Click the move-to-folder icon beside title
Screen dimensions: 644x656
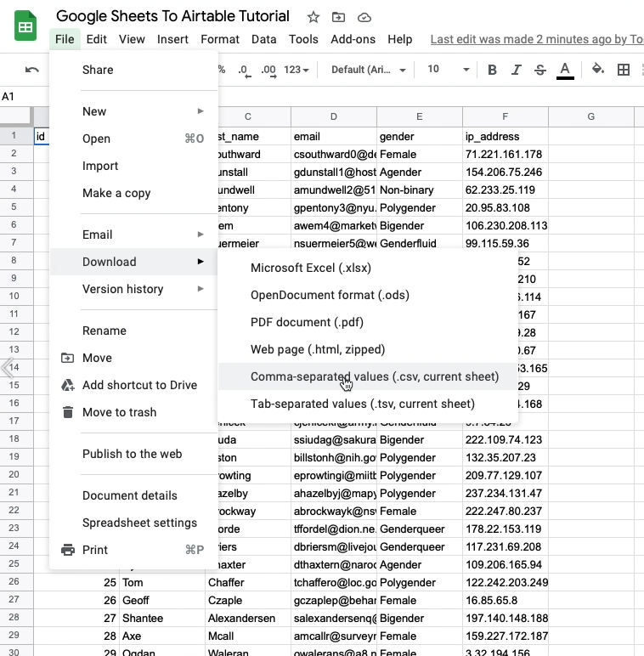pyautogui.click(x=338, y=17)
